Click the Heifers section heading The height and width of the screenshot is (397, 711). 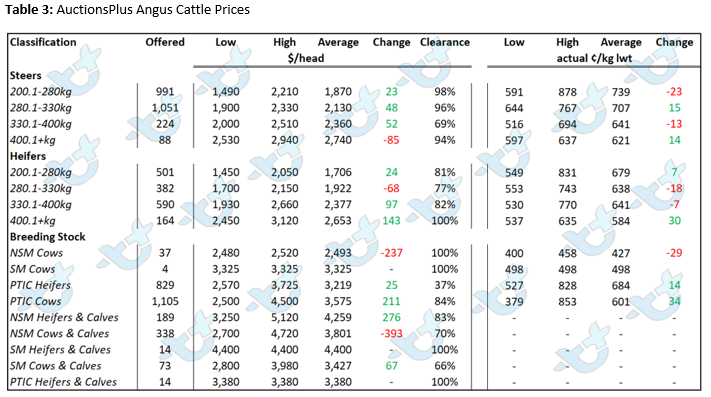pos(28,156)
